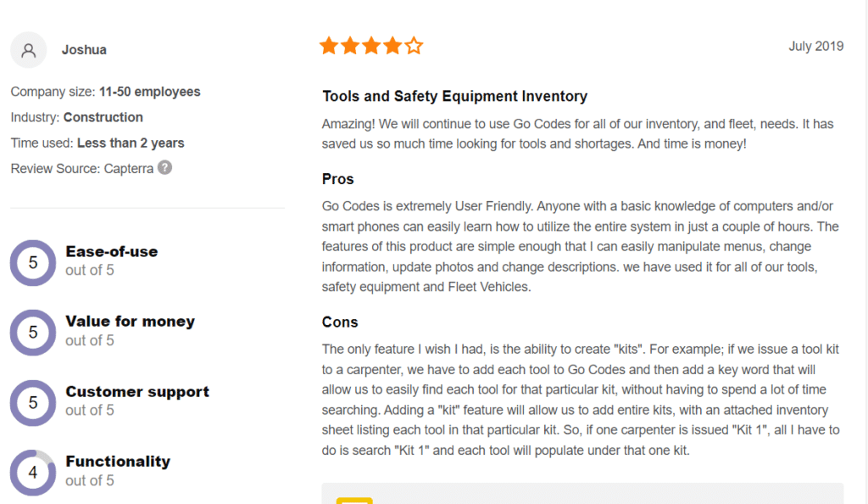Click the third orange rating star
Screen dimensions: 868x504
pos(371,46)
